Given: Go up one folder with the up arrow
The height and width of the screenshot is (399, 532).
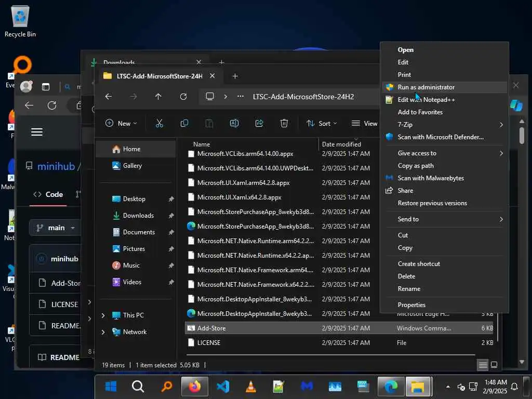Looking at the screenshot, I should [158, 97].
